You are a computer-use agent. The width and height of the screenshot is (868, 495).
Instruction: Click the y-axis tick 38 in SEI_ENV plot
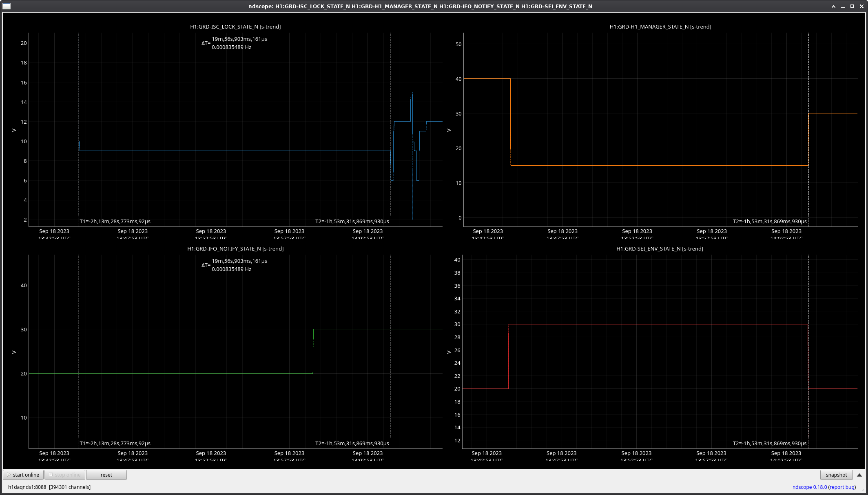[x=457, y=273]
